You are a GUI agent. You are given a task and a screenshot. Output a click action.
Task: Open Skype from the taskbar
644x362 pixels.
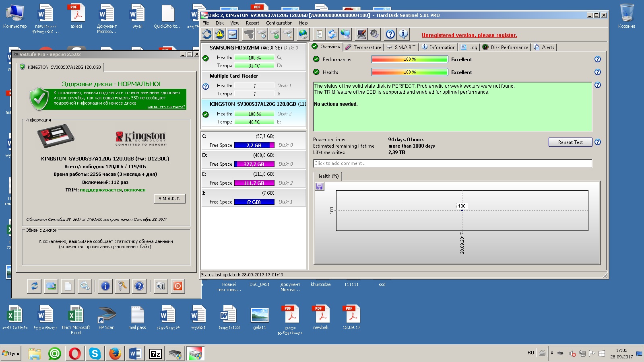(95, 354)
